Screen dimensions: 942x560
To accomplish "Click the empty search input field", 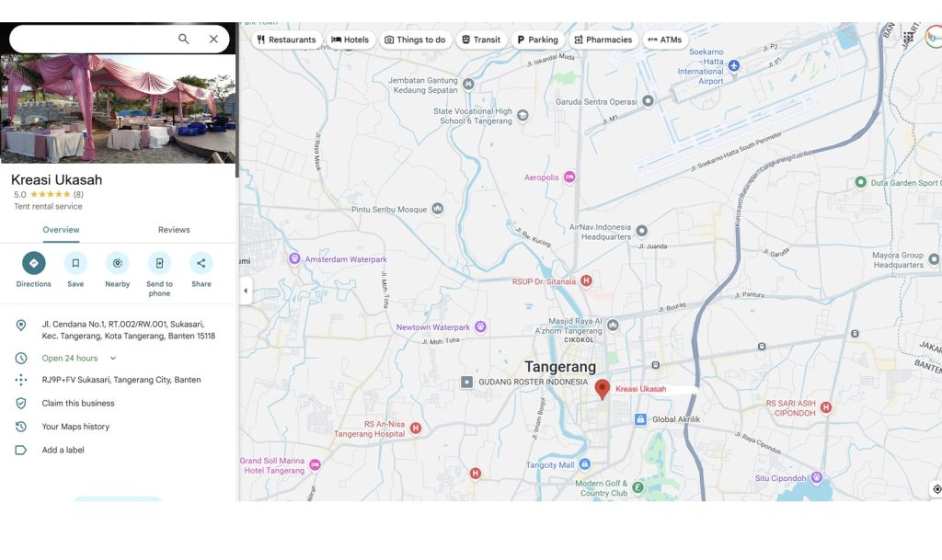I will click(94, 39).
